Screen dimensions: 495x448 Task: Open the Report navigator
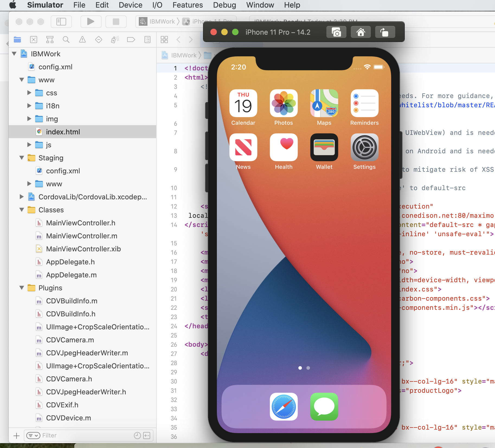147,40
